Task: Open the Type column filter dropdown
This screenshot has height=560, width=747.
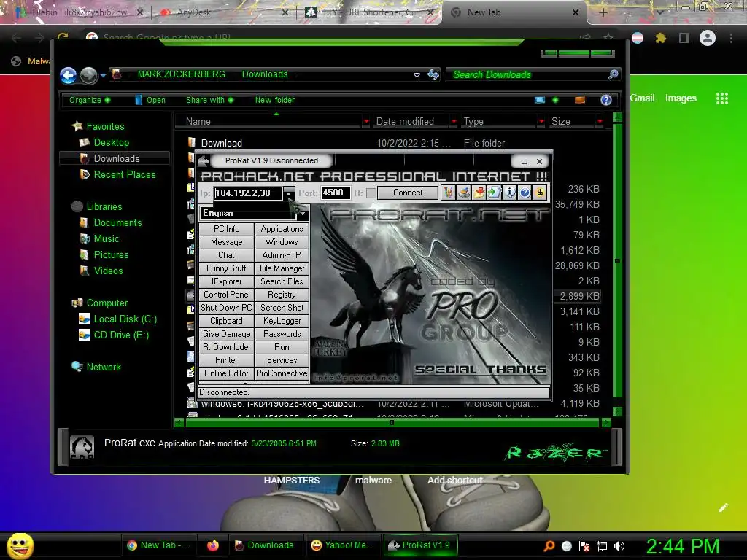Action: [541, 122]
